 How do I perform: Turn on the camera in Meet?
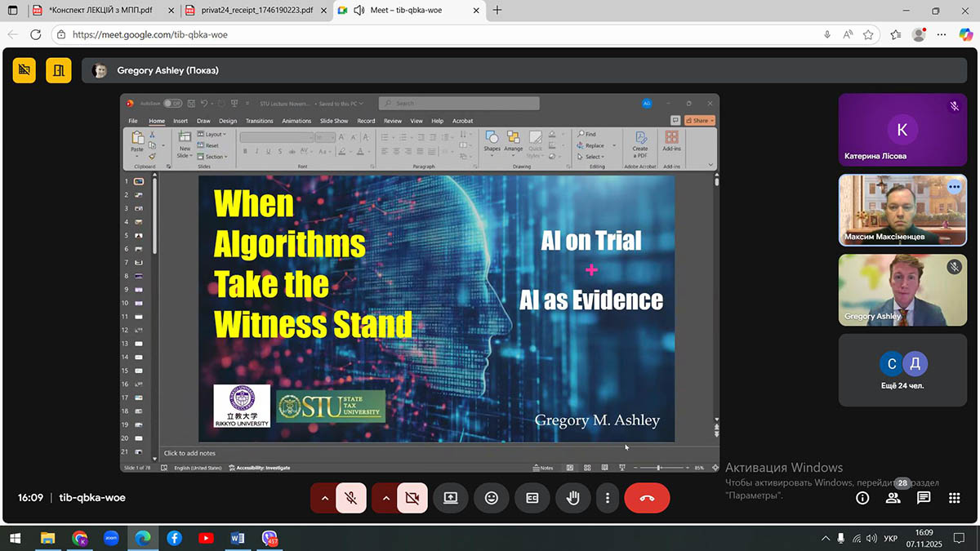(x=412, y=498)
